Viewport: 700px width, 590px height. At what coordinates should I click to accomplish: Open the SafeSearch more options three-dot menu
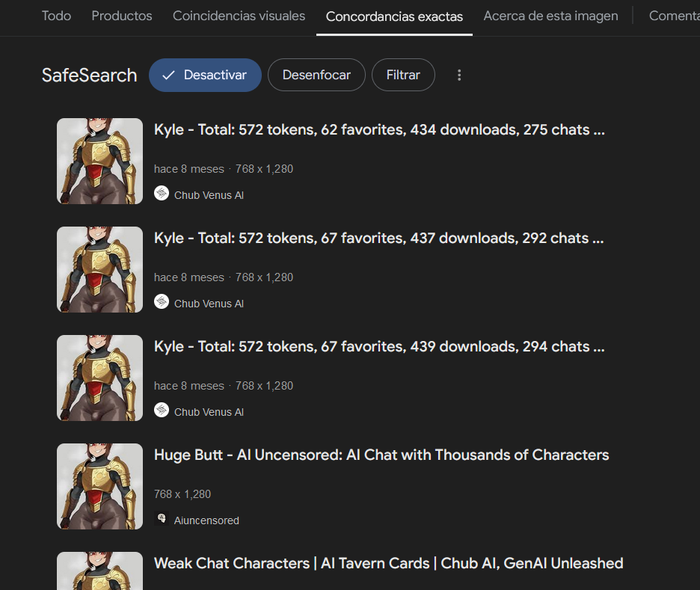tap(459, 75)
